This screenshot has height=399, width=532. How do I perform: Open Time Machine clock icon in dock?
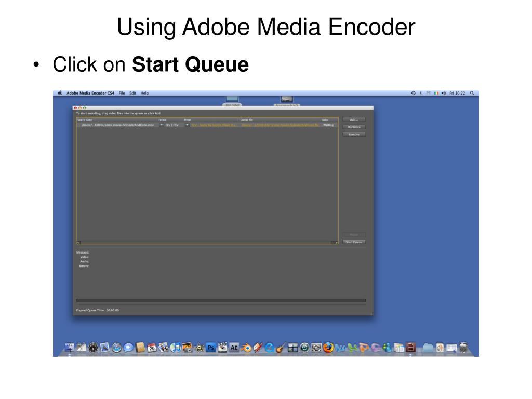(304, 348)
